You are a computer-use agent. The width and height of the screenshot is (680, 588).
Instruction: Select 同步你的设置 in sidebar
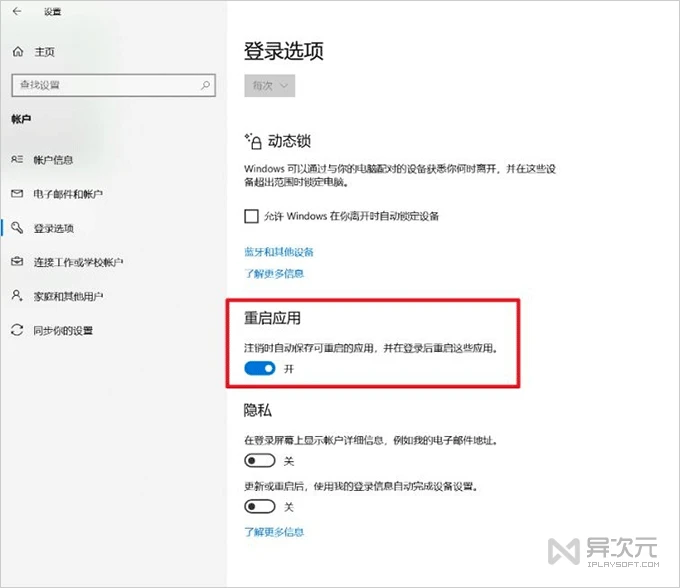pos(63,330)
